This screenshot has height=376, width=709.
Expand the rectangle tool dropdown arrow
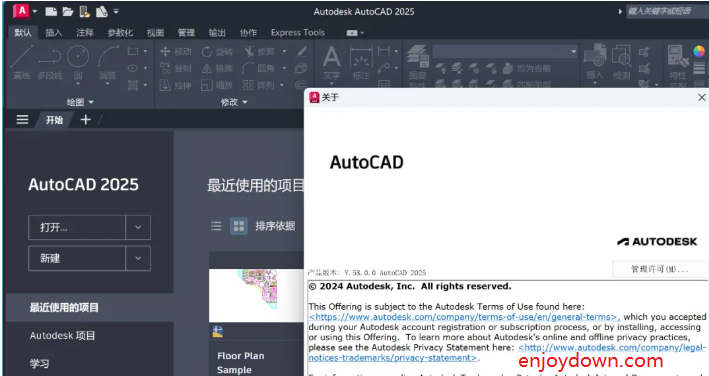(145, 52)
